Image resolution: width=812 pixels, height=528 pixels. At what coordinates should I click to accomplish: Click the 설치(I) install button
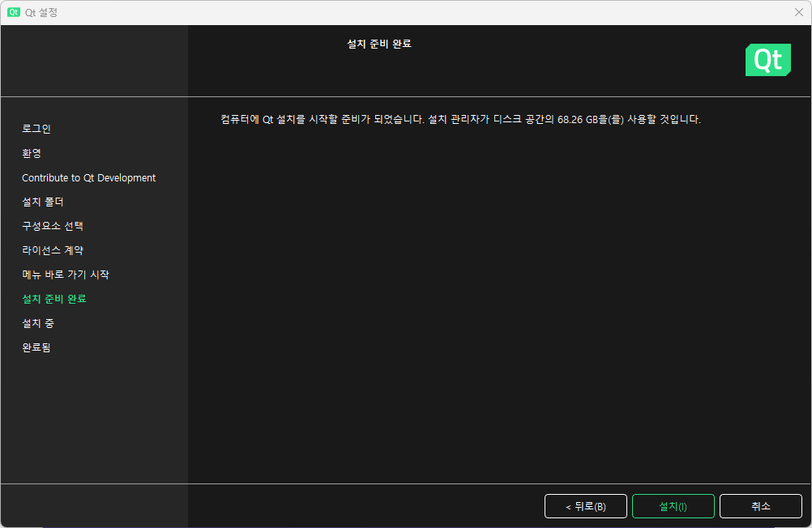point(673,506)
